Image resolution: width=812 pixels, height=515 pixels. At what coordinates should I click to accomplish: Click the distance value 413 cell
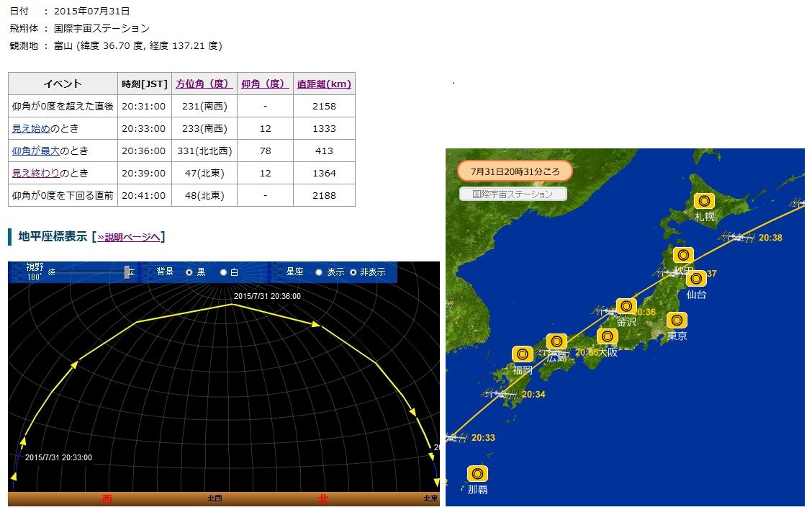click(x=324, y=151)
